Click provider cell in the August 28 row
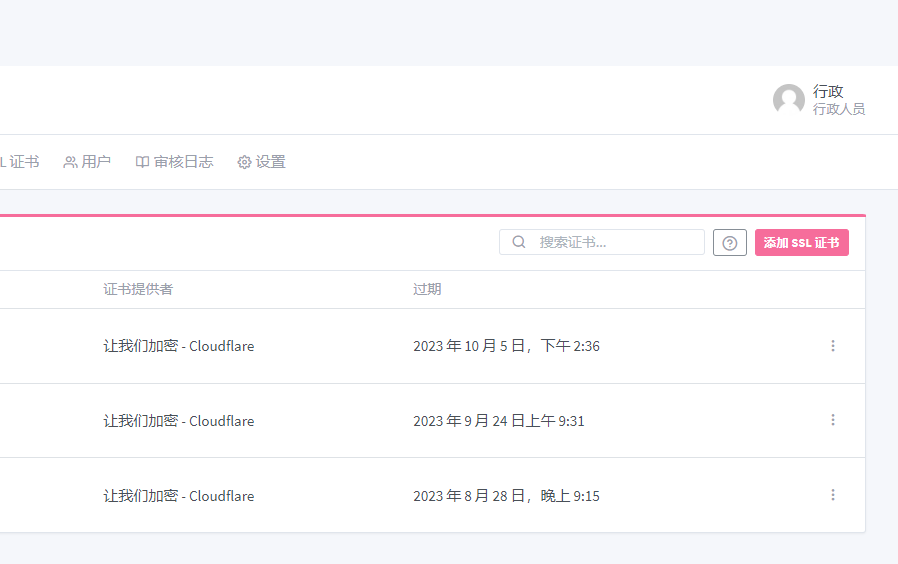Image resolution: width=898 pixels, height=564 pixels. [x=179, y=496]
